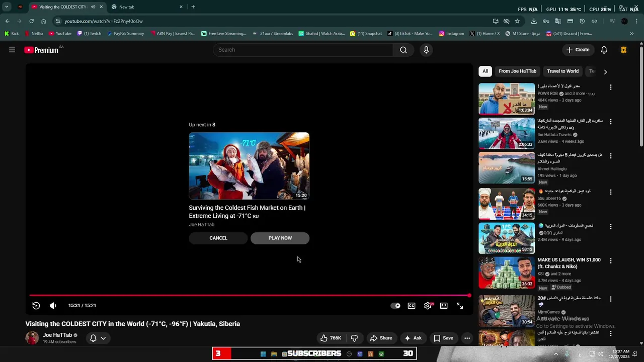644x362 pixels.
Task: Select the All filter chip
Action: coord(485,71)
